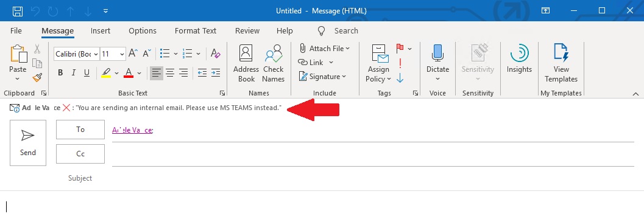This screenshot has height=222, width=644.
Task: Decrease indent level
Action: click(x=202, y=73)
